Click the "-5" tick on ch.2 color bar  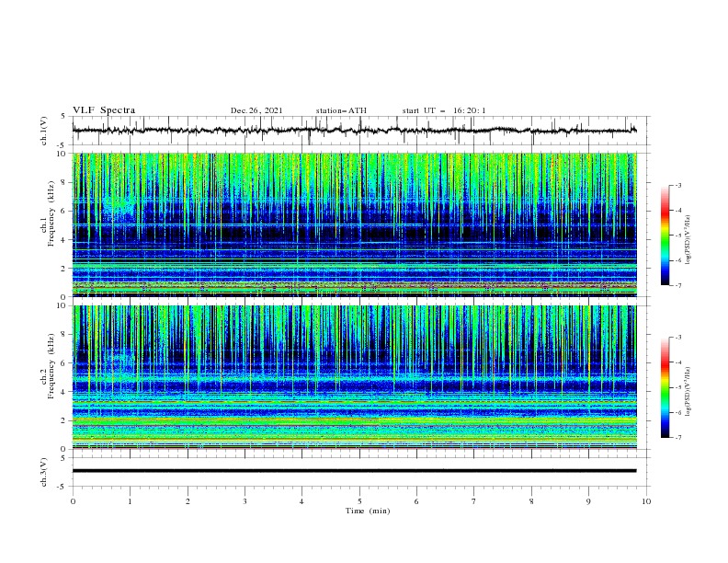677,387
